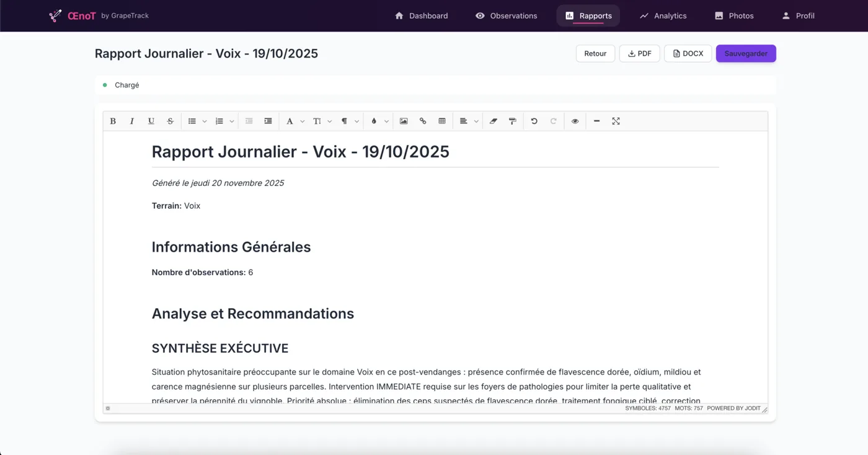Click the 'Généré le jeudi 20 novembre 2025' line

coord(218,183)
